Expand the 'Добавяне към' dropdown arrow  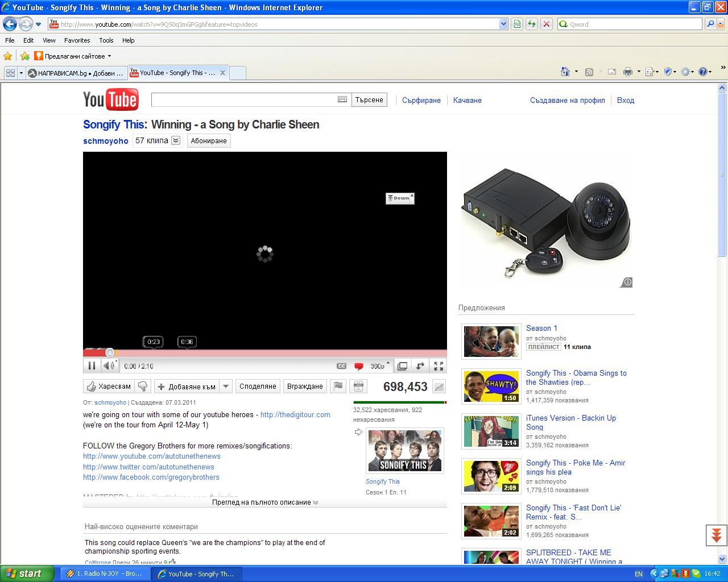[x=226, y=386]
